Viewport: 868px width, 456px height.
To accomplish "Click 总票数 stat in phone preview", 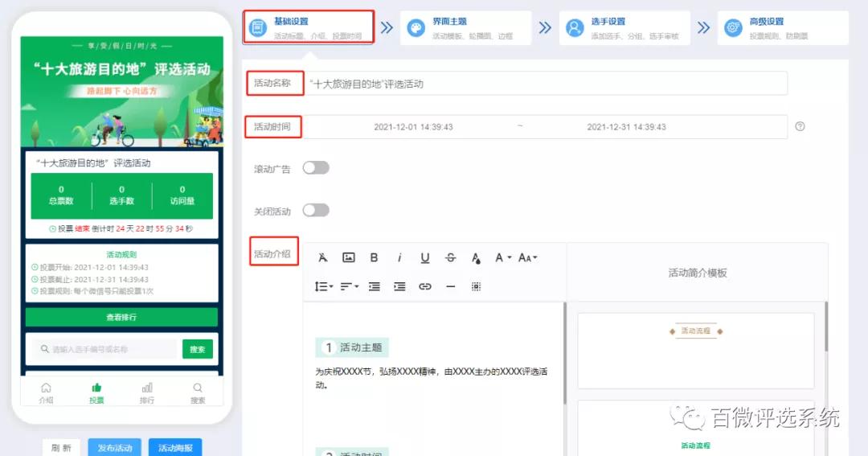I will 61,195.
